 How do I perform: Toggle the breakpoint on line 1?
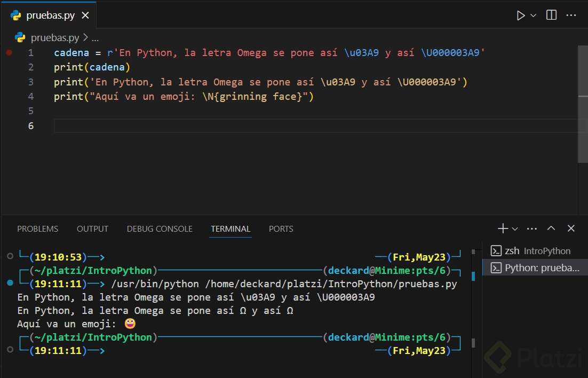9,53
